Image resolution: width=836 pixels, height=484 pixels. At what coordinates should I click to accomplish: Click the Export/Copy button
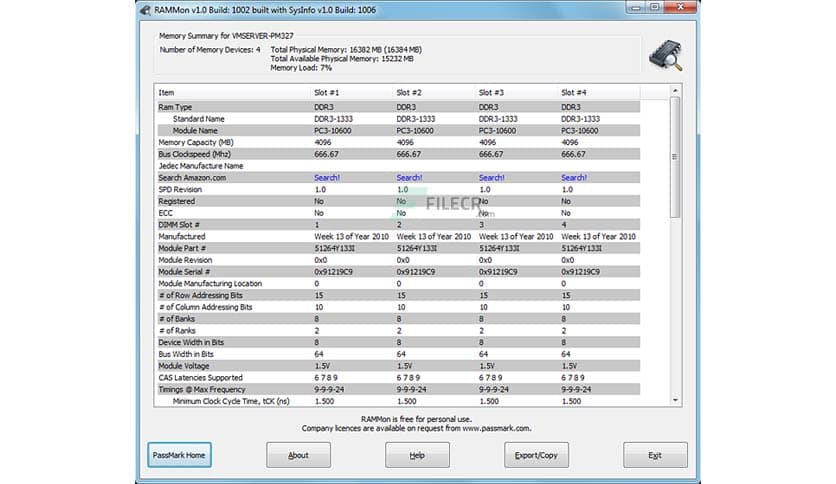[x=536, y=455]
